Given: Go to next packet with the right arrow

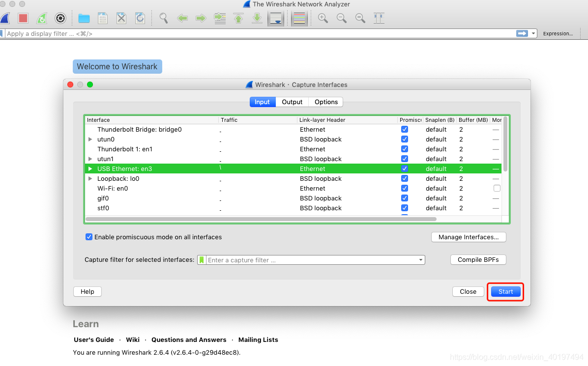Looking at the screenshot, I should tap(201, 18).
